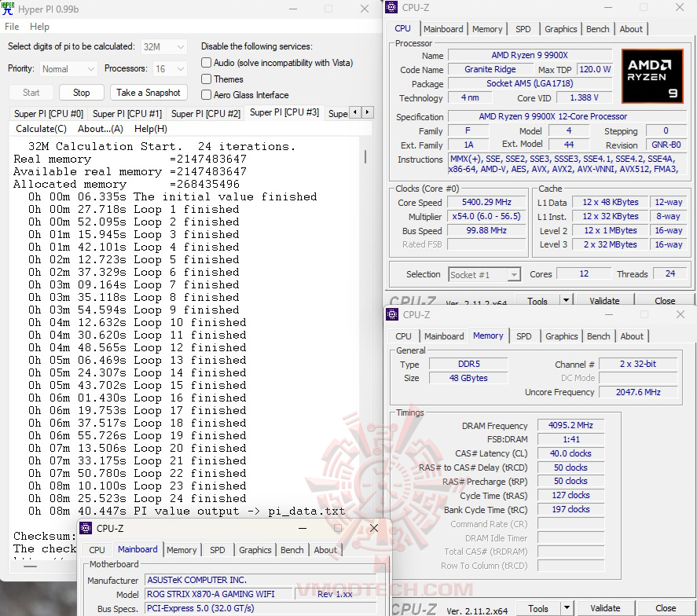The width and height of the screenshot is (697, 616).
Task: Close the bottom Mainboard CPU-Z window
Action: (x=374, y=528)
